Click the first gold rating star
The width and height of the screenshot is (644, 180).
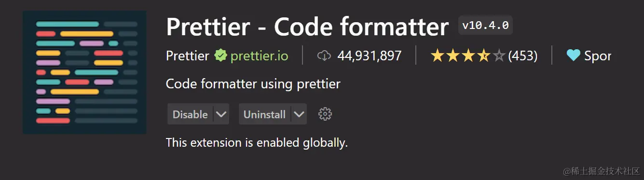click(x=437, y=56)
